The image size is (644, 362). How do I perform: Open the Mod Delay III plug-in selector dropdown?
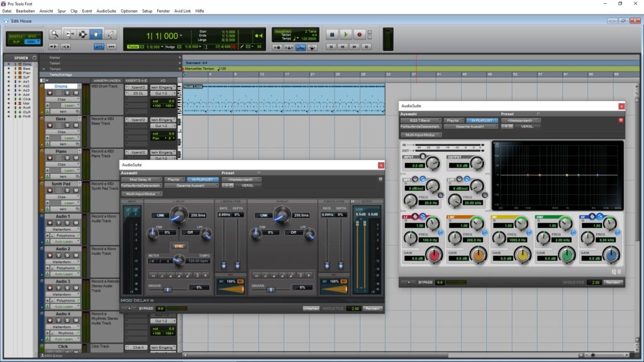[142, 179]
